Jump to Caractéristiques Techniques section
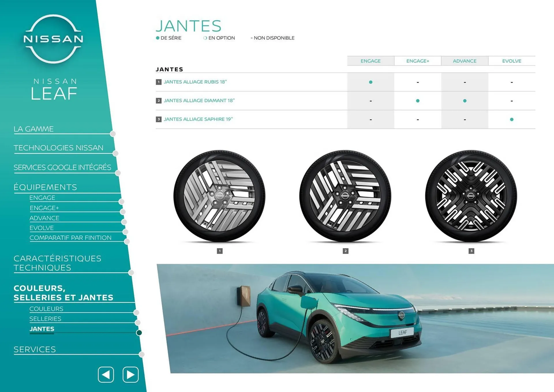The width and height of the screenshot is (554, 392). click(x=57, y=263)
